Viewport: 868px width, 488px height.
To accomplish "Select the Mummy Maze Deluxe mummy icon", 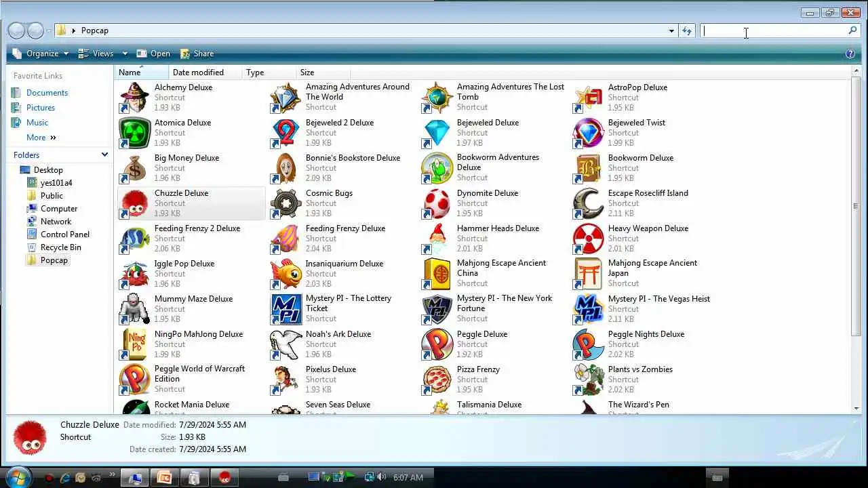I will tap(134, 309).
